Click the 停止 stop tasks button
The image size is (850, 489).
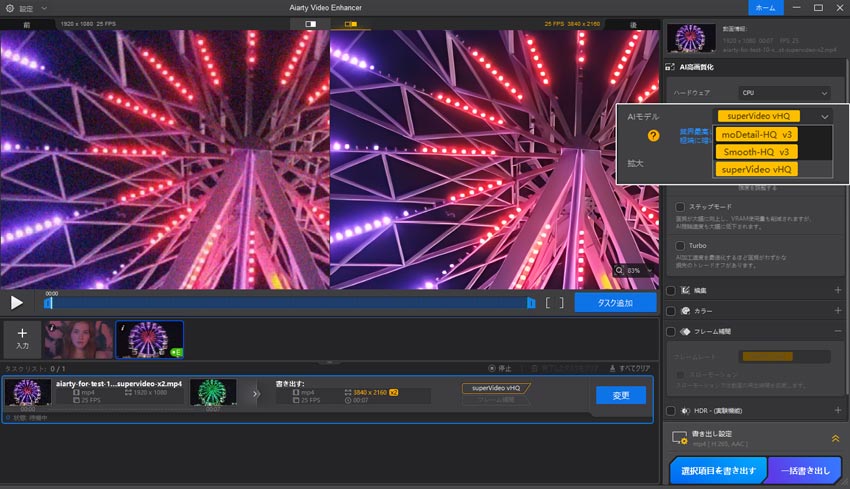point(500,369)
